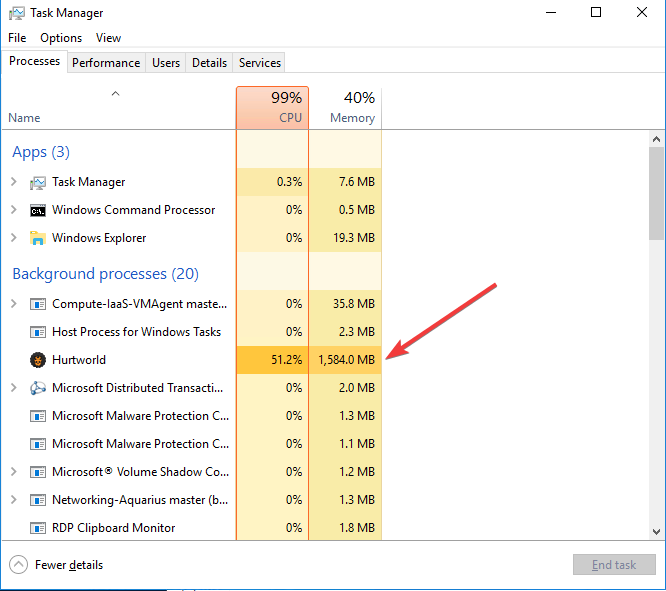Expand the Task Manager app row

(14, 182)
